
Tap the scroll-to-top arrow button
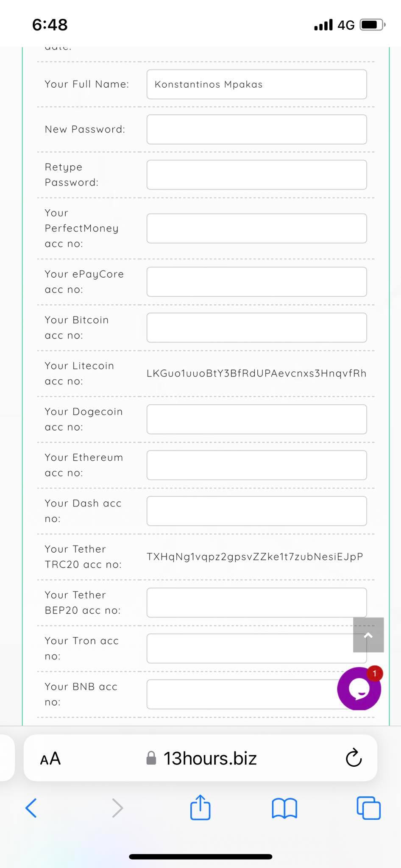coord(368,635)
